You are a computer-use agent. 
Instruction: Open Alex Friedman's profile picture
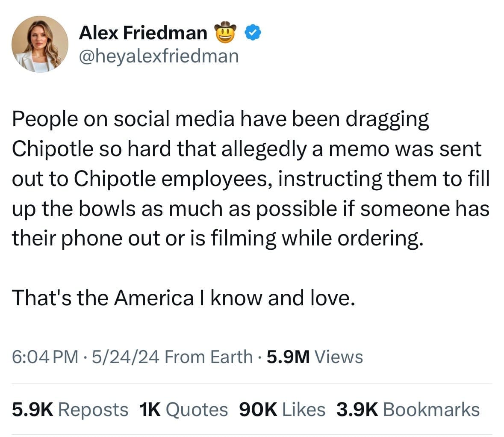[40, 44]
